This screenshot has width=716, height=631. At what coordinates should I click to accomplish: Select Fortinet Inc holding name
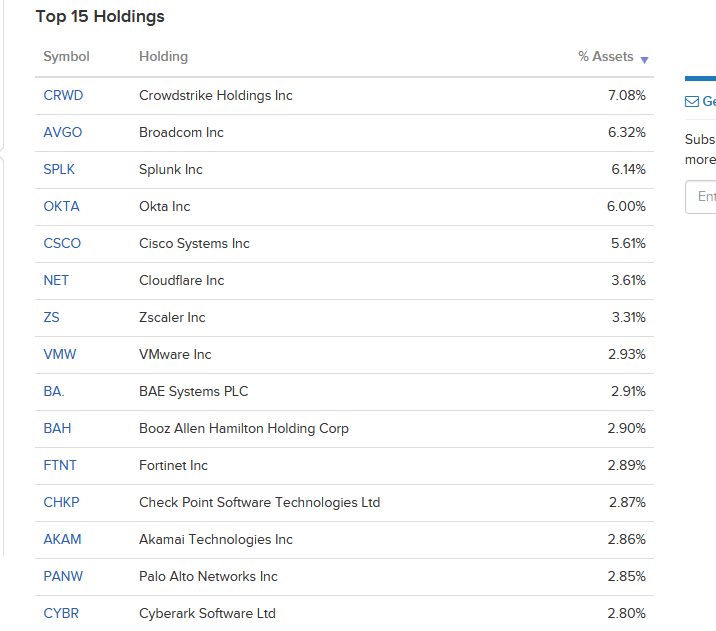pyautogui.click(x=173, y=465)
